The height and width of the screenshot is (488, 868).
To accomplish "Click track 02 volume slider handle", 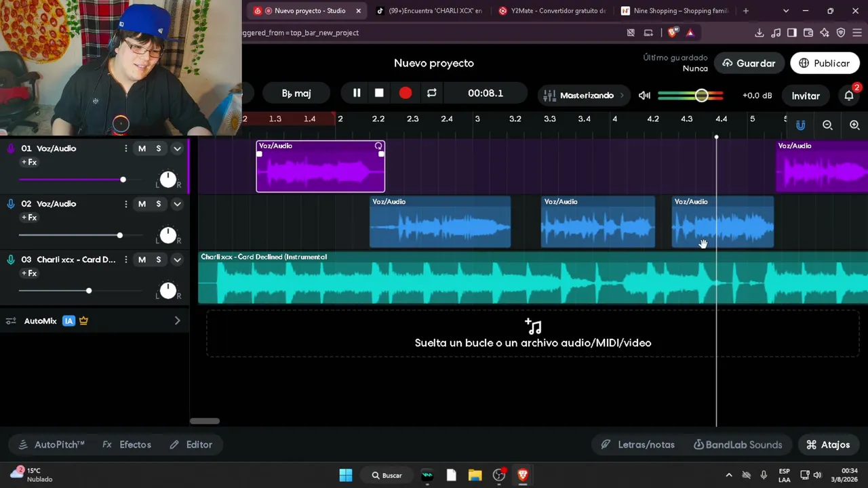I will 120,235.
